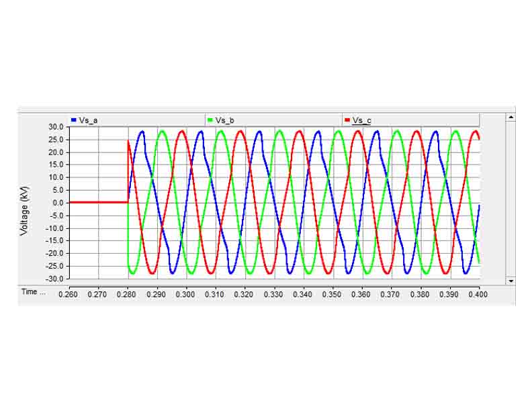Click the green Vs_b legend color marker
Screen dimensions: 532x411
point(210,120)
